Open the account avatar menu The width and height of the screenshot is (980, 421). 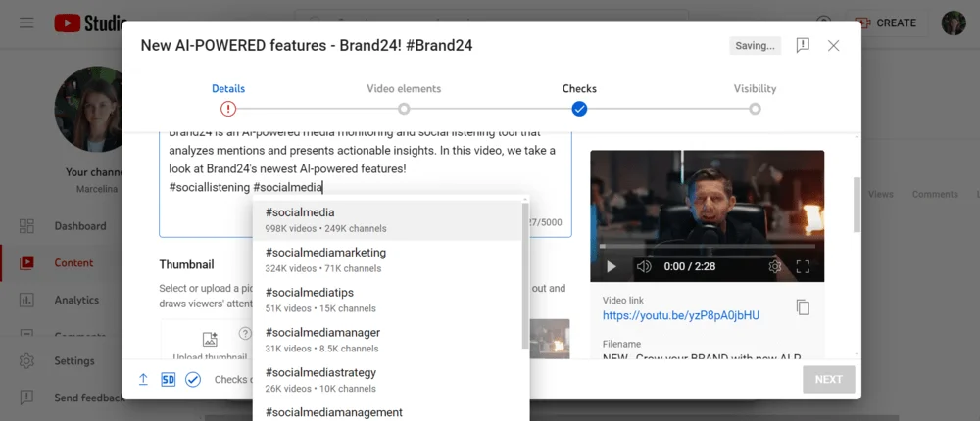point(954,23)
